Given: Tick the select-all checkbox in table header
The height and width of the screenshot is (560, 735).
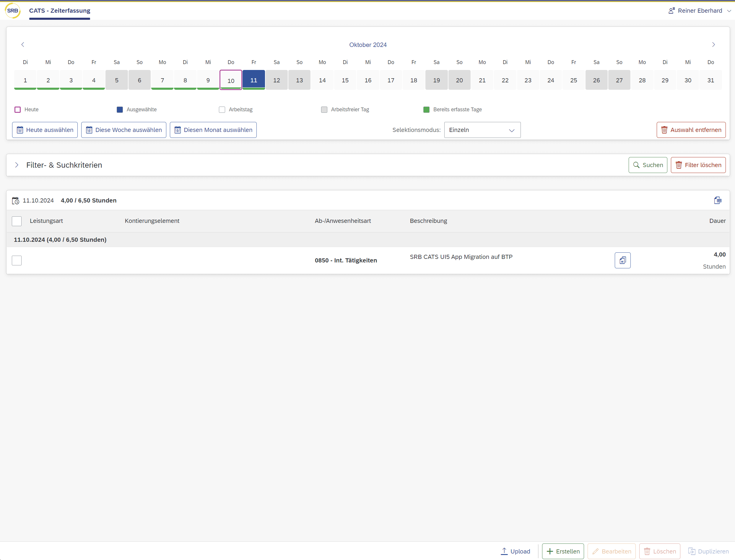Looking at the screenshot, I should [x=17, y=221].
